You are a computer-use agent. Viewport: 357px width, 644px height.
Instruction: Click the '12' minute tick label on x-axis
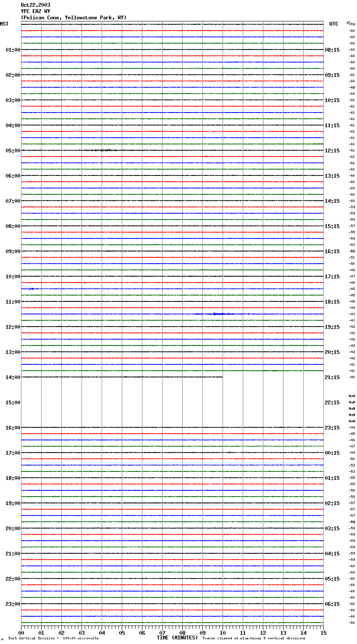pos(263,633)
